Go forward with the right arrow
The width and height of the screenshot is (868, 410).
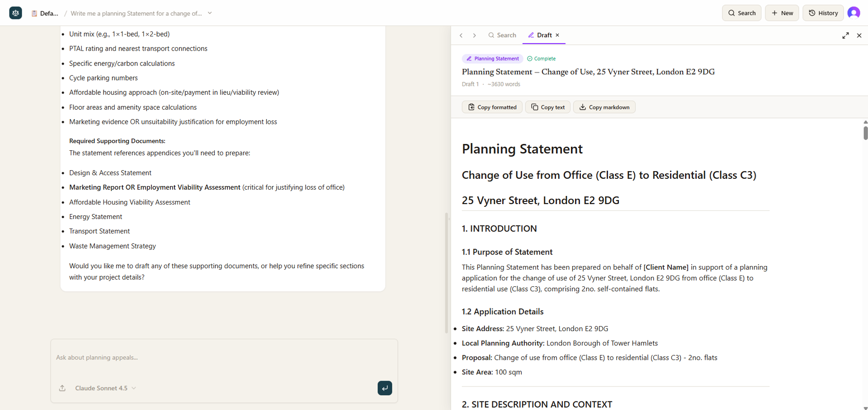coord(474,35)
